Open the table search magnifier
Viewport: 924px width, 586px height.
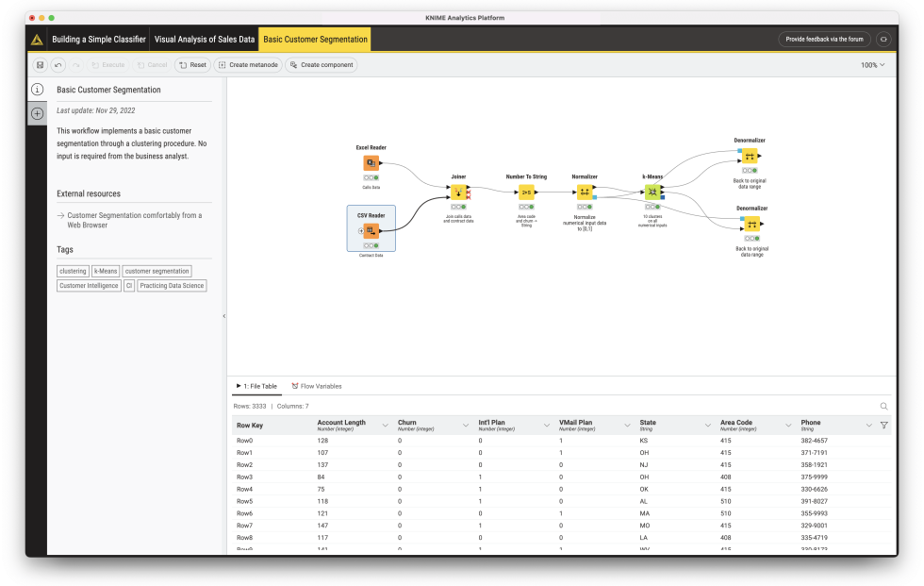click(883, 404)
